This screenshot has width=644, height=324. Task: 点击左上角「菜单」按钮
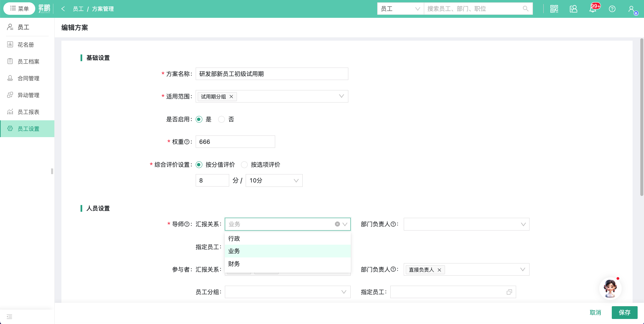click(19, 8)
